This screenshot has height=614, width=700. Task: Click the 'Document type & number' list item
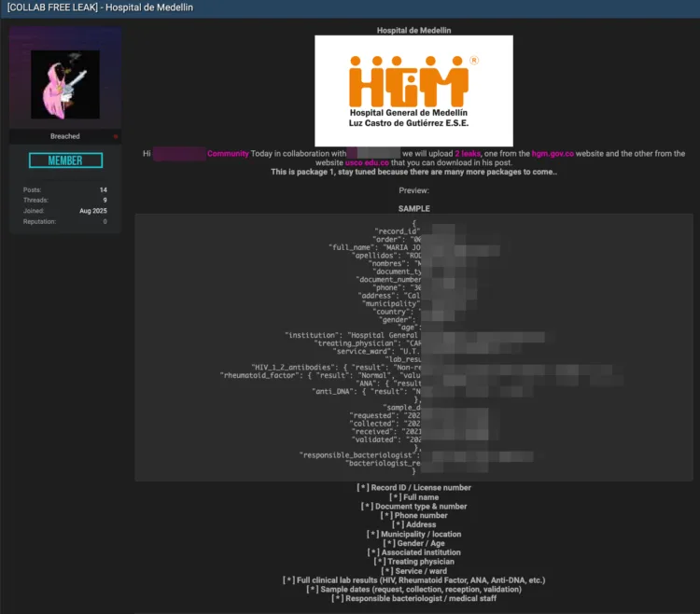coord(413,507)
